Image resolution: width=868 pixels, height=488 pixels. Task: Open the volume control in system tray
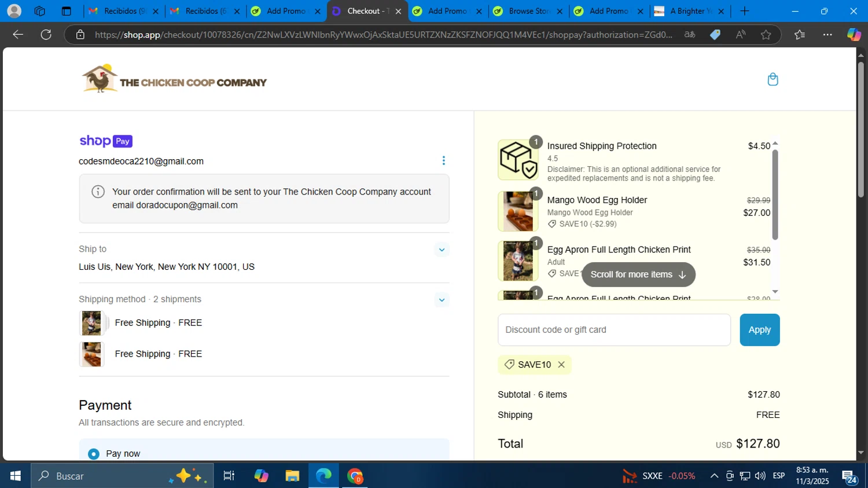[x=760, y=476]
